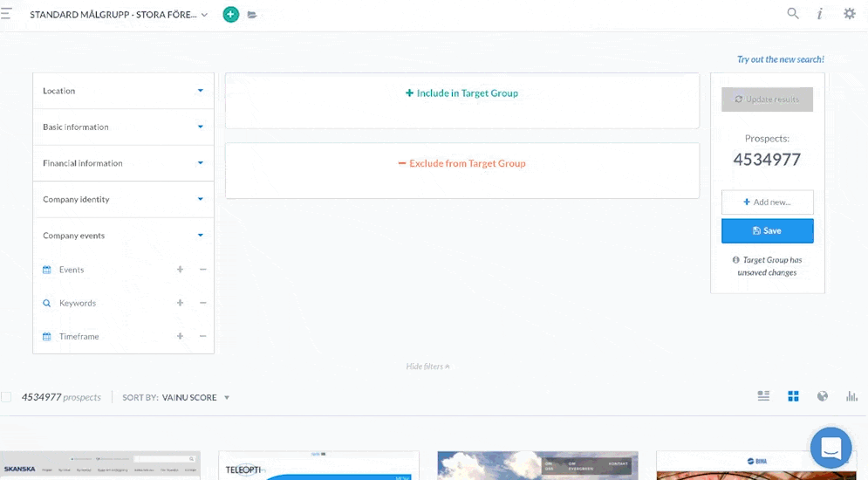Open the chat support bubble
Screen dimensions: 868x480
830,449
